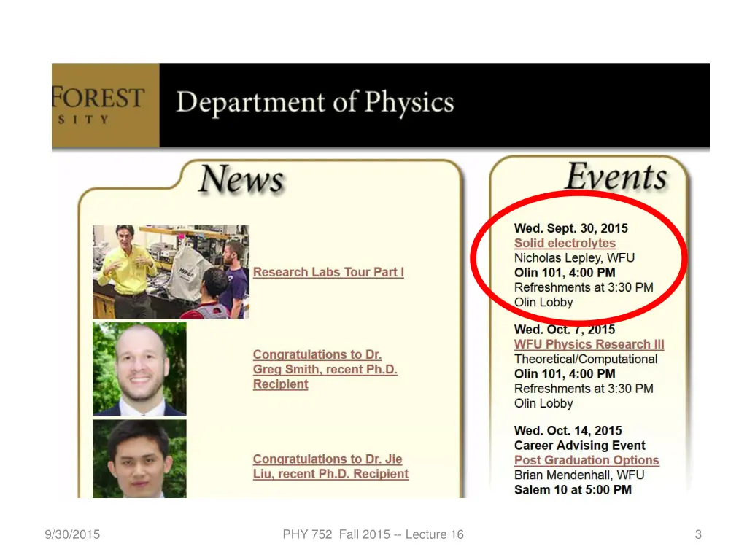Image resolution: width=747 pixels, height=560 pixels.
Task: Click the Wed. Sept. 30, 2015 event date
Action: click(x=570, y=228)
